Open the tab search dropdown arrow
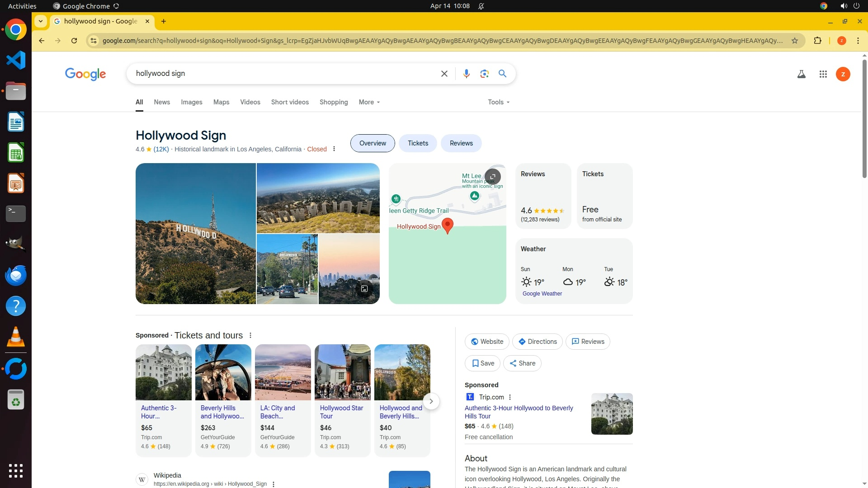The image size is (868, 488). (x=41, y=21)
